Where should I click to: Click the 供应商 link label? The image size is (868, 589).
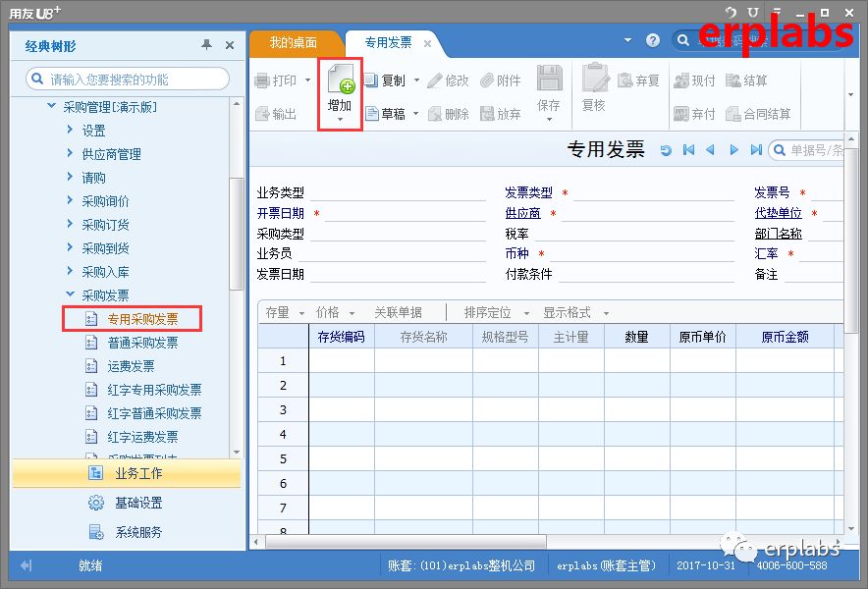pyautogui.click(x=522, y=213)
